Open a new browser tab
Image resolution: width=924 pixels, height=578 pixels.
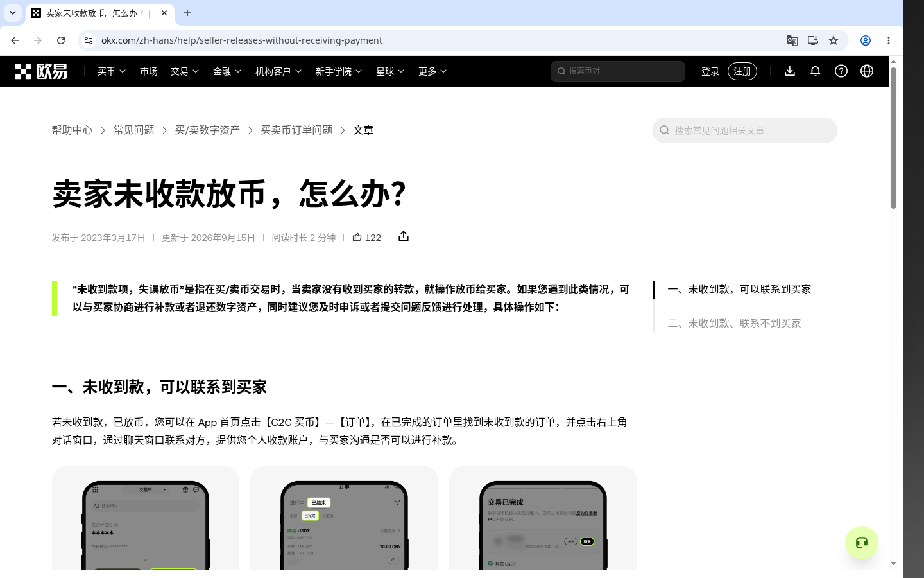187,13
